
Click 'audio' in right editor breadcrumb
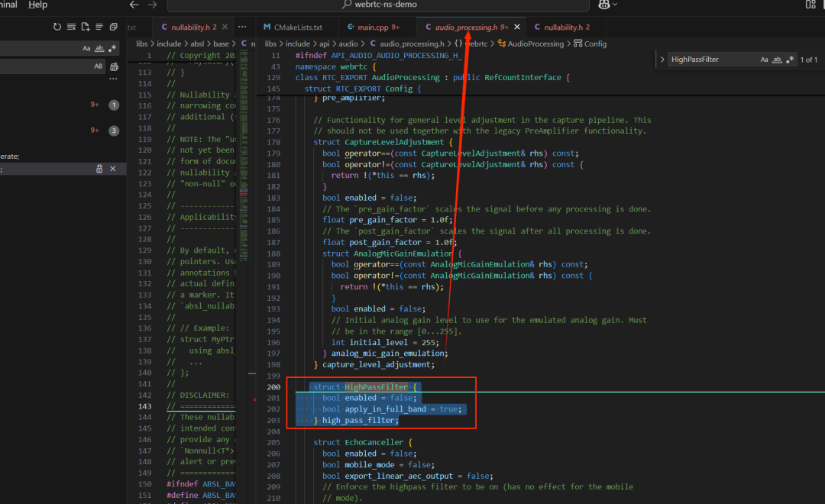pos(348,44)
